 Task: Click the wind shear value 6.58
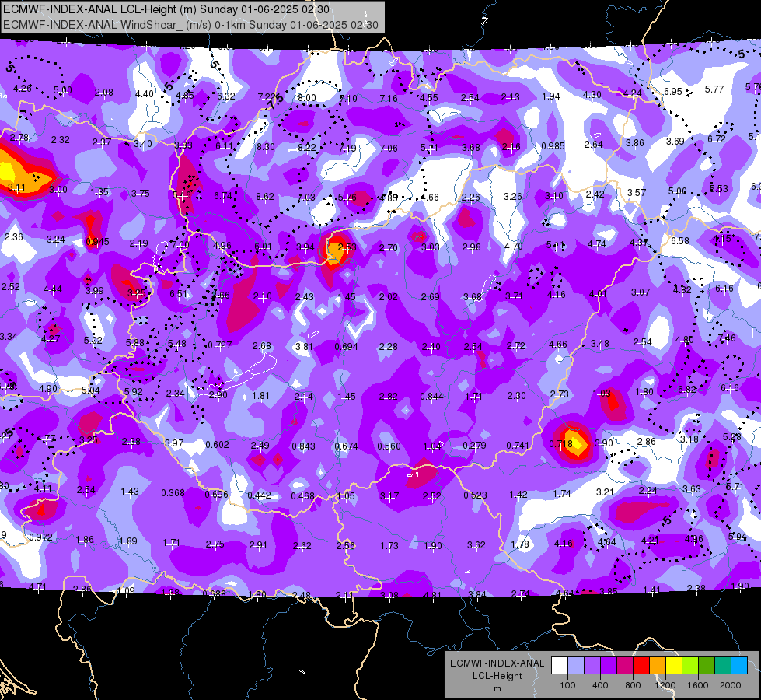tap(680, 240)
